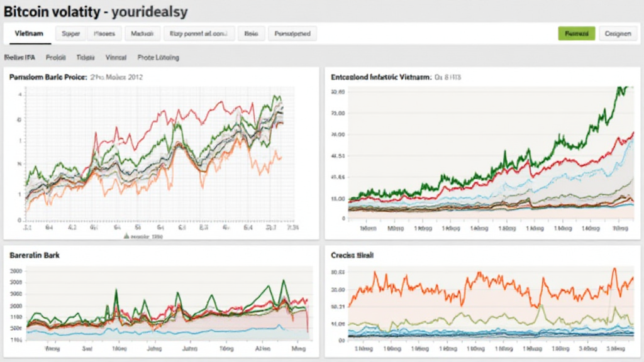Choose the Maduah tab
The height and width of the screenshot is (362, 644).
coord(142,34)
